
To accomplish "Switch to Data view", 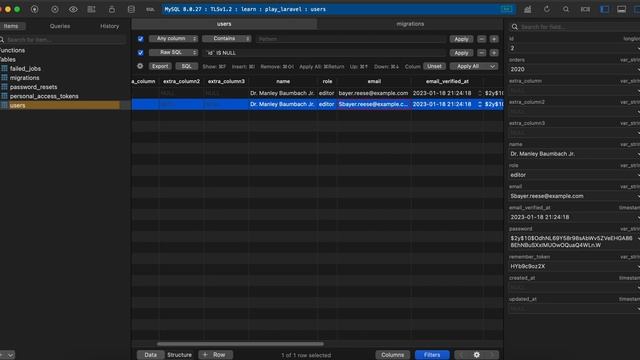I will (x=150, y=355).
